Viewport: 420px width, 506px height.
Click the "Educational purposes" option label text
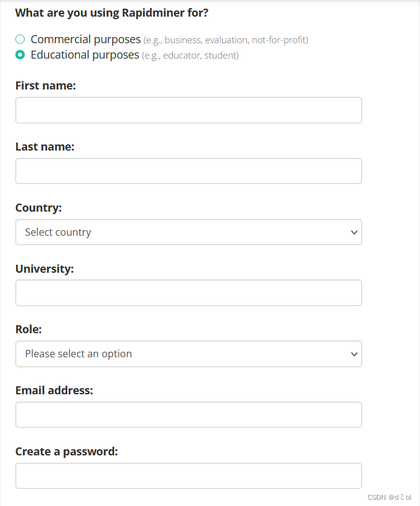point(84,55)
